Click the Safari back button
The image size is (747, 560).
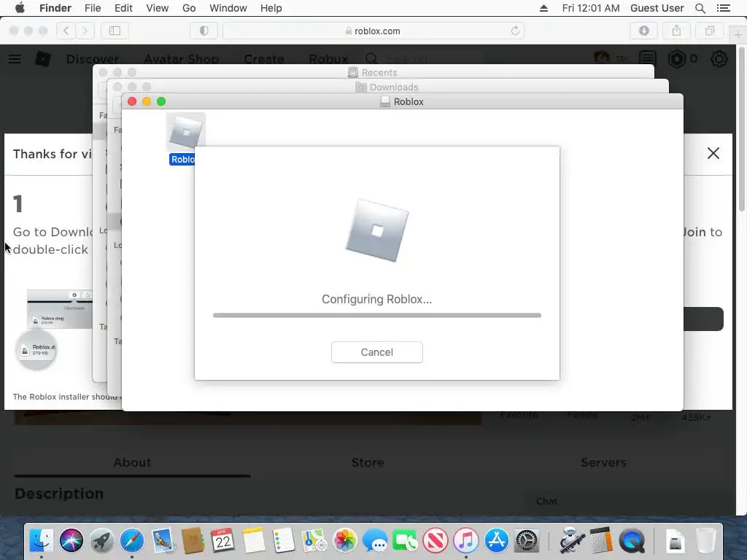66,31
